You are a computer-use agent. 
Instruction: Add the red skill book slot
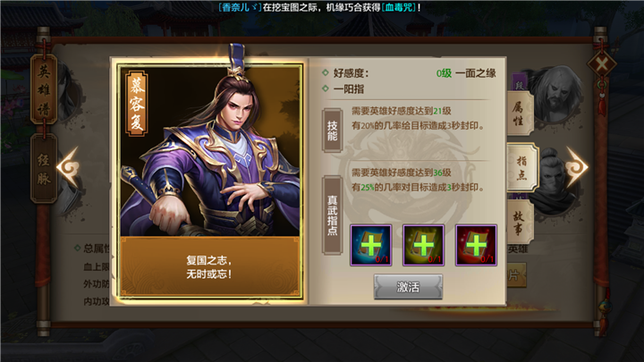[476, 245]
